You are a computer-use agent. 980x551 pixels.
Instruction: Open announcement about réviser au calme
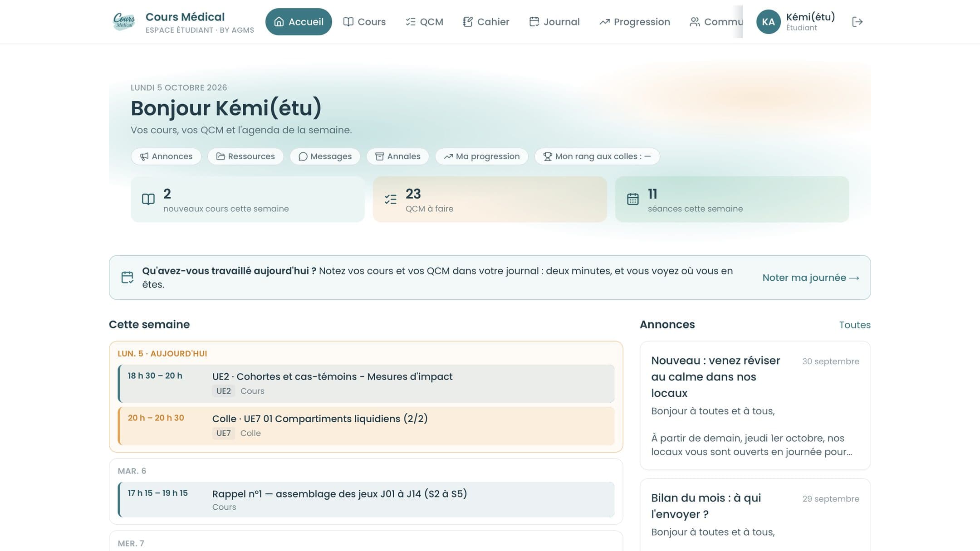[755, 405]
